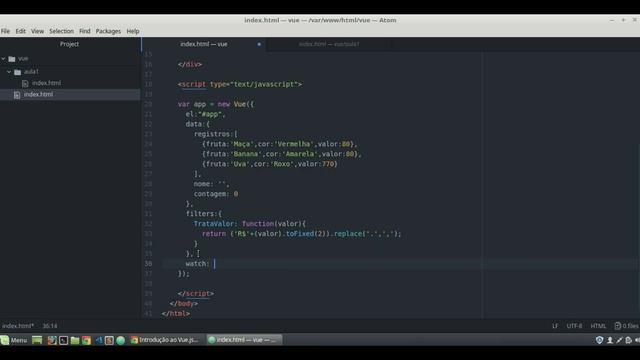Change HTML grammar in status bar
Viewport: 640px width, 360px height.
(598, 326)
